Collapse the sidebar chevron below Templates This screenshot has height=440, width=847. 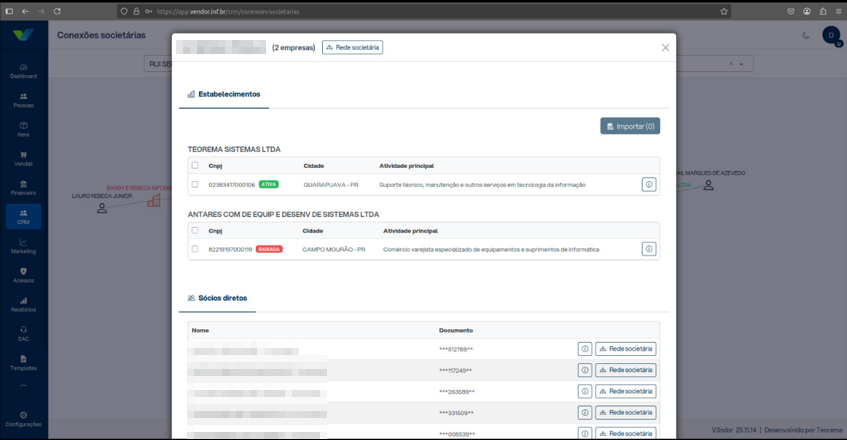23,385
